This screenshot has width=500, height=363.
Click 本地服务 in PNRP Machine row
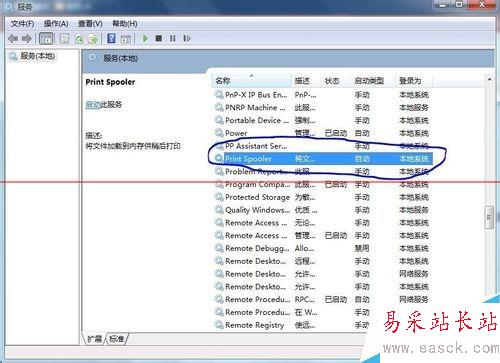pos(414,107)
